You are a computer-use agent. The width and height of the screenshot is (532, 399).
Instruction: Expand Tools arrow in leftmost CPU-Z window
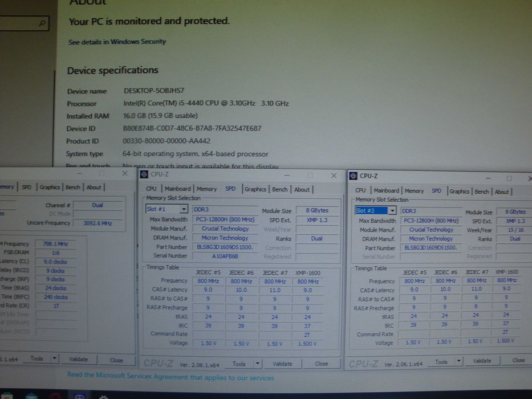[x=55, y=359]
